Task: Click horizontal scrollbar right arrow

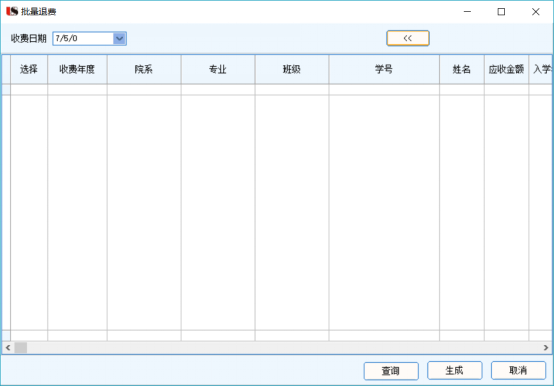Action: click(546, 348)
